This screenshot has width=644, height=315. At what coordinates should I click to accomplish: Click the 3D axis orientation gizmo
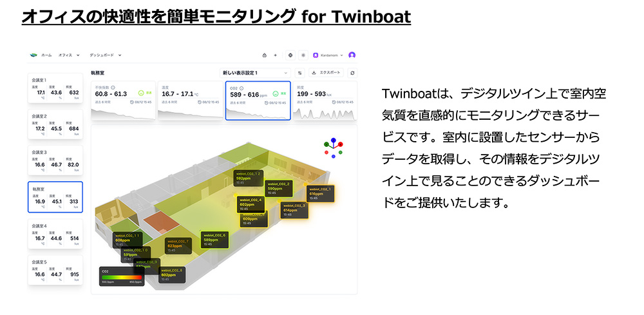(x=333, y=148)
